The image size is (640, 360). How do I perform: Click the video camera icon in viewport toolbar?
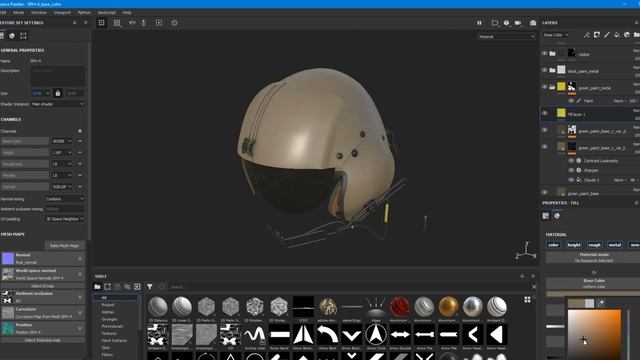(x=518, y=23)
